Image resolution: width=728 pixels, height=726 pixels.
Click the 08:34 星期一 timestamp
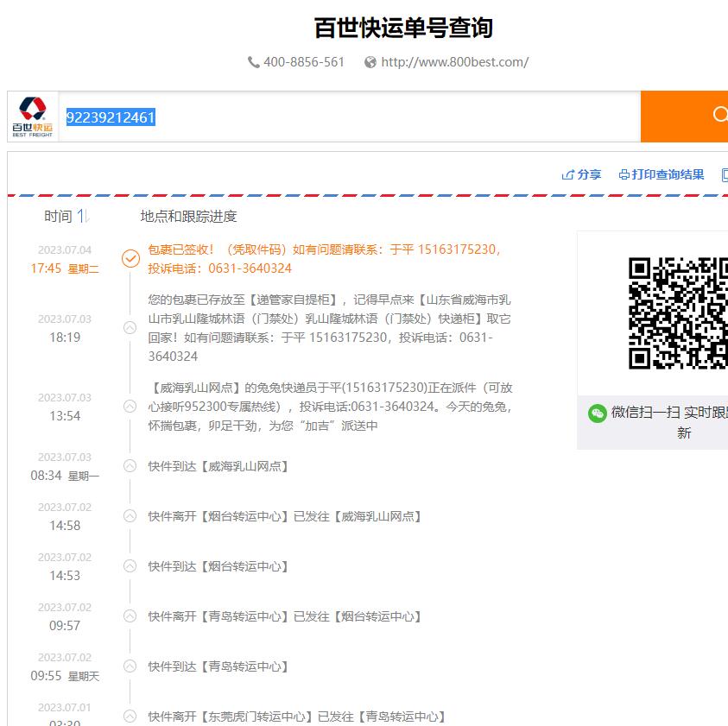(x=65, y=476)
